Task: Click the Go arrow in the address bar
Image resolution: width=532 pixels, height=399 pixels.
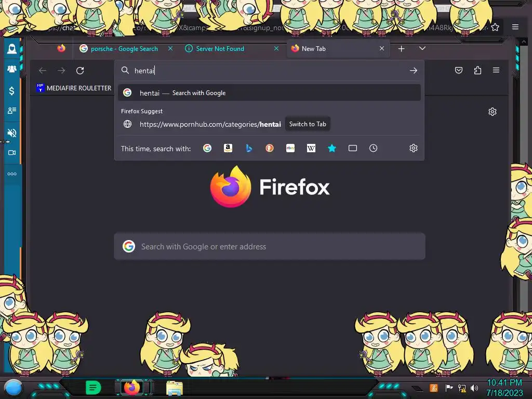Action: tap(413, 71)
